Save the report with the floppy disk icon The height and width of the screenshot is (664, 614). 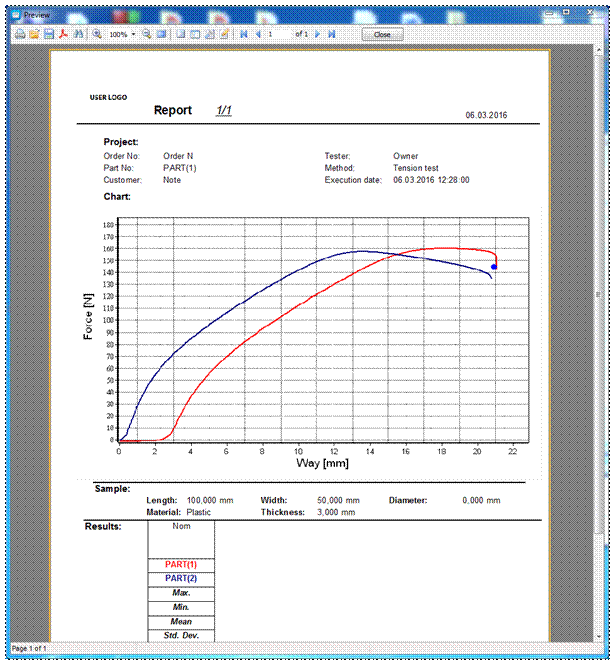49,34
